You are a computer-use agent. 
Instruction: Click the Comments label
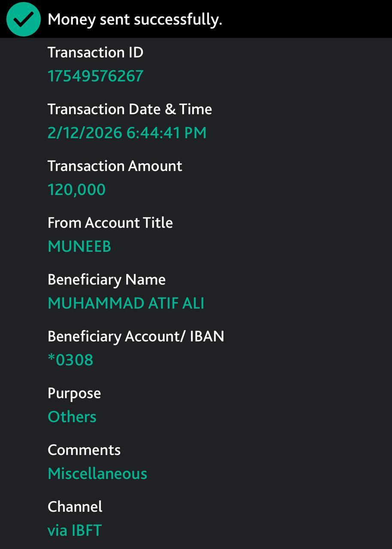84,450
